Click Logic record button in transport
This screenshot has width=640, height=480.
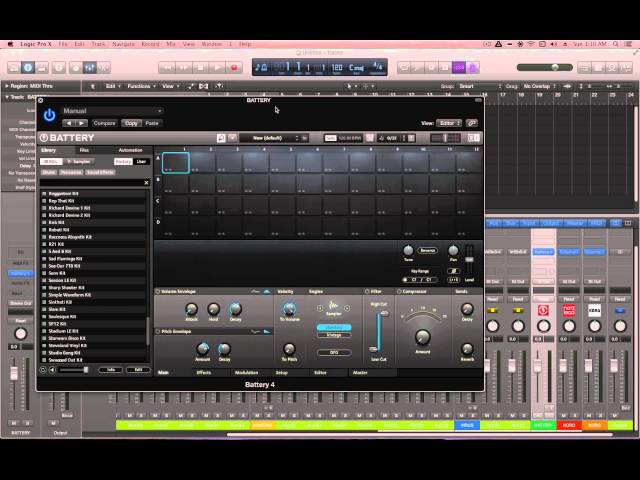[234, 68]
